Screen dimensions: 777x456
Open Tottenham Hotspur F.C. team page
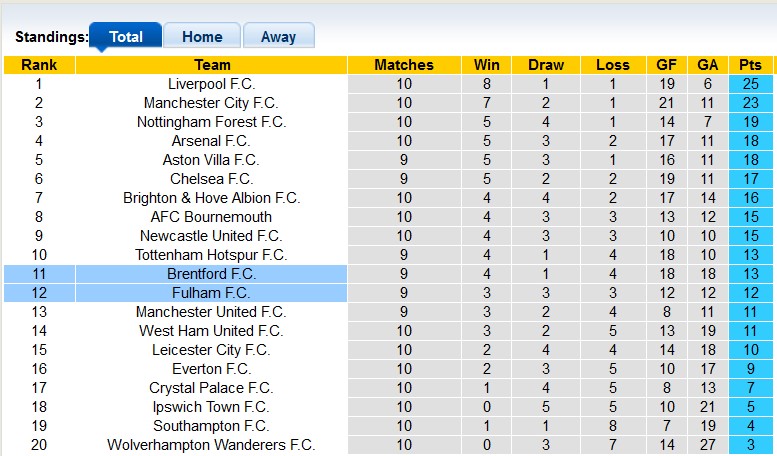[x=211, y=255]
